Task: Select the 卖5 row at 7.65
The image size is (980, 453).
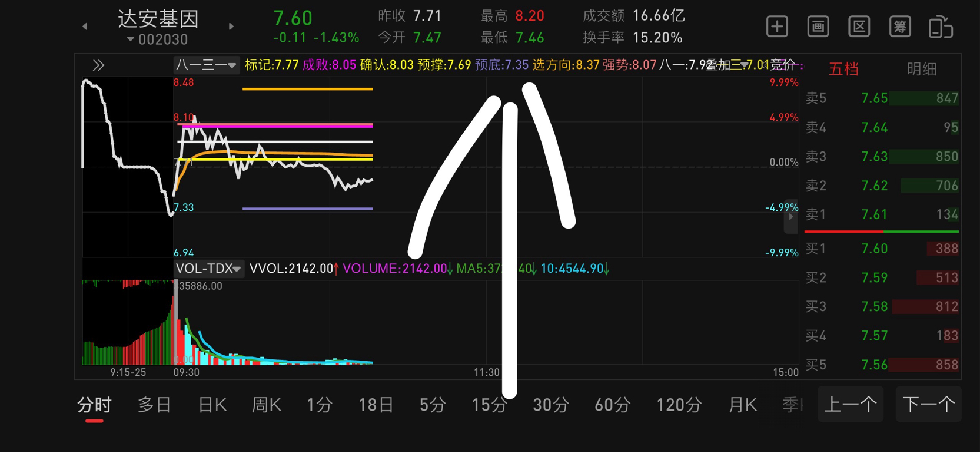Action: click(882, 98)
